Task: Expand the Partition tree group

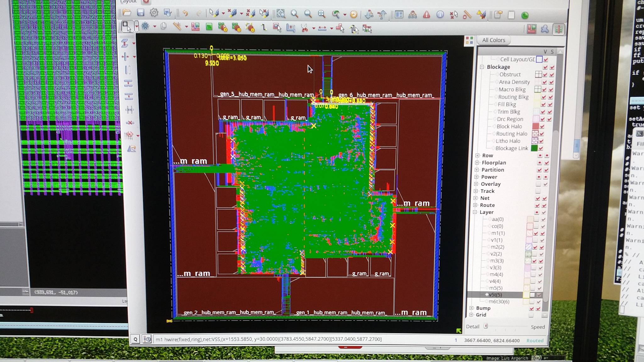Action: pyautogui.click(x=477, y=170)
